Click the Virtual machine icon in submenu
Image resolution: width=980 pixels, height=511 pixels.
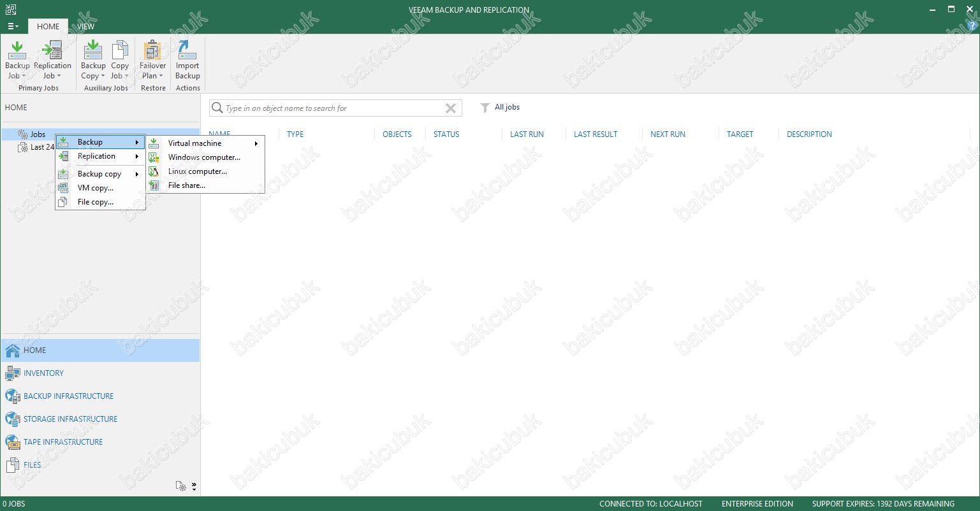(x=154, y=143)
